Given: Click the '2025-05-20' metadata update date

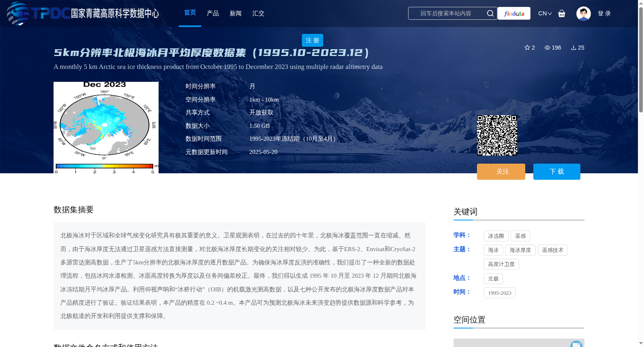Looking at the screenshot, I should pos(263,152).
